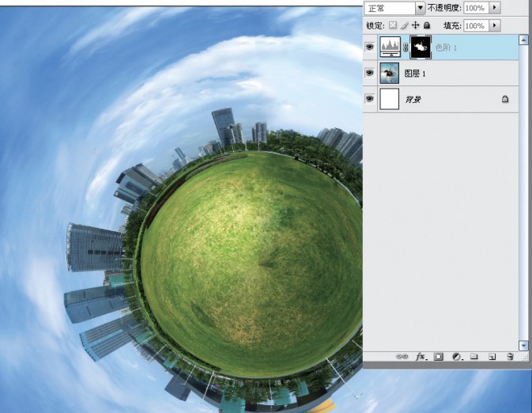Image resolution: width=532 pixels, height=413 pixels.
Task: Toggle visibility of the 背景 layer
Action: pyautogui.click(x=370, y=99)
